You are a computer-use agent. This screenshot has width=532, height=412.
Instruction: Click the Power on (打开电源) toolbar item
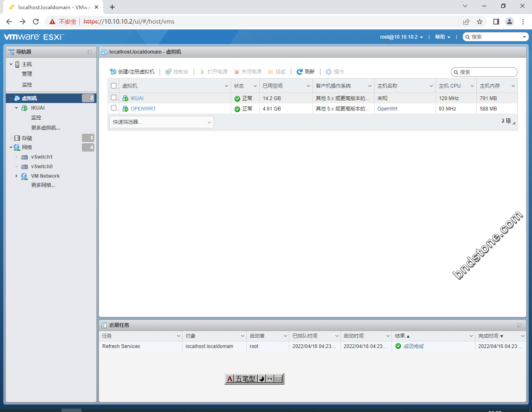(x=214, y=72)
